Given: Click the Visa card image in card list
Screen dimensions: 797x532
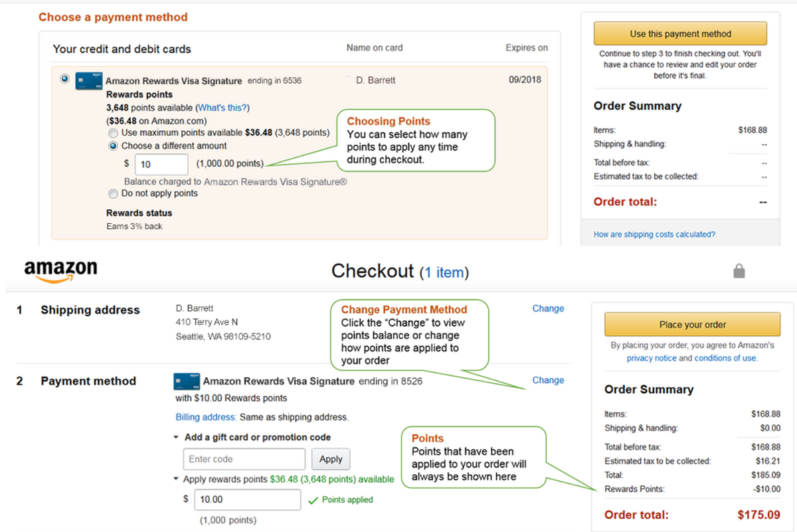Looking at the screenshot, I should pyautogui.click(x=88, y=80).
